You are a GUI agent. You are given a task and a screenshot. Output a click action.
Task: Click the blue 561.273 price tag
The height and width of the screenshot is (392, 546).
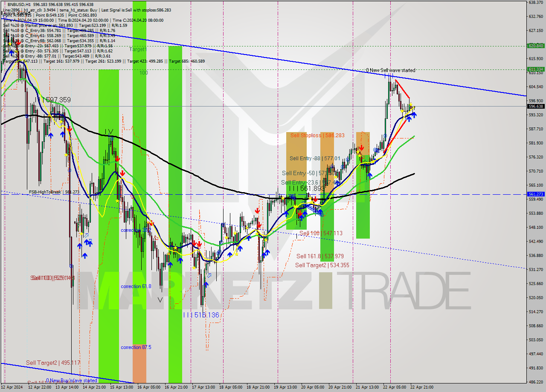coord(536,194)
